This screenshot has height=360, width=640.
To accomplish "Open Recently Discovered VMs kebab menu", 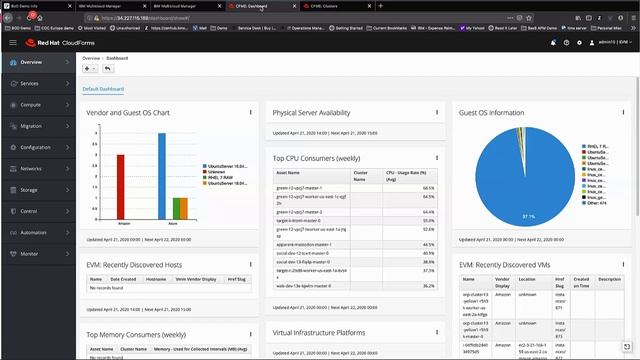I will click(623, 264).
